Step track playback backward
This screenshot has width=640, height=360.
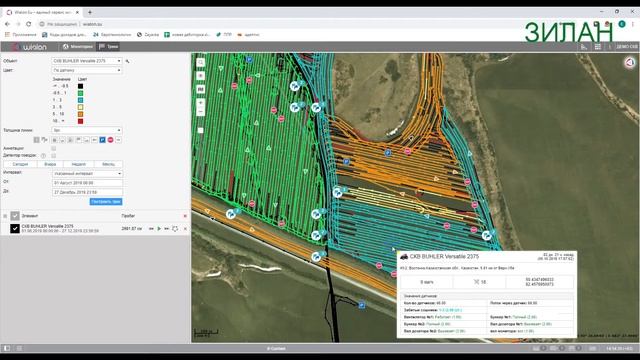click(151, 229)
